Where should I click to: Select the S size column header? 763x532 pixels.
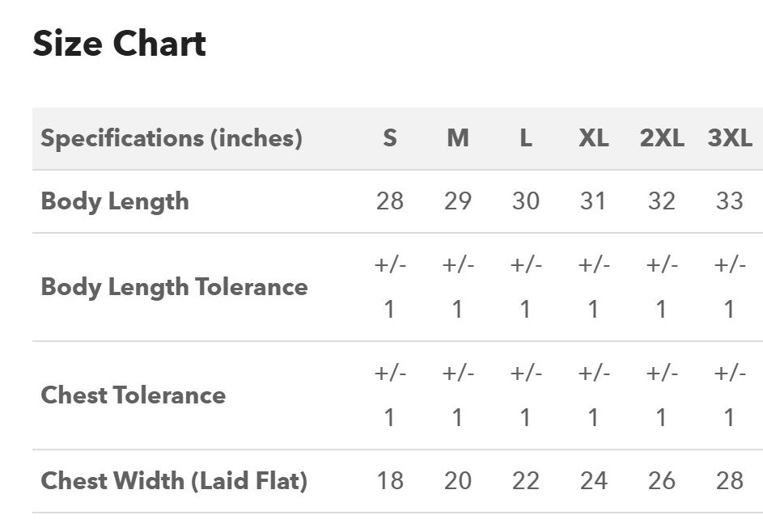[390, 138]
